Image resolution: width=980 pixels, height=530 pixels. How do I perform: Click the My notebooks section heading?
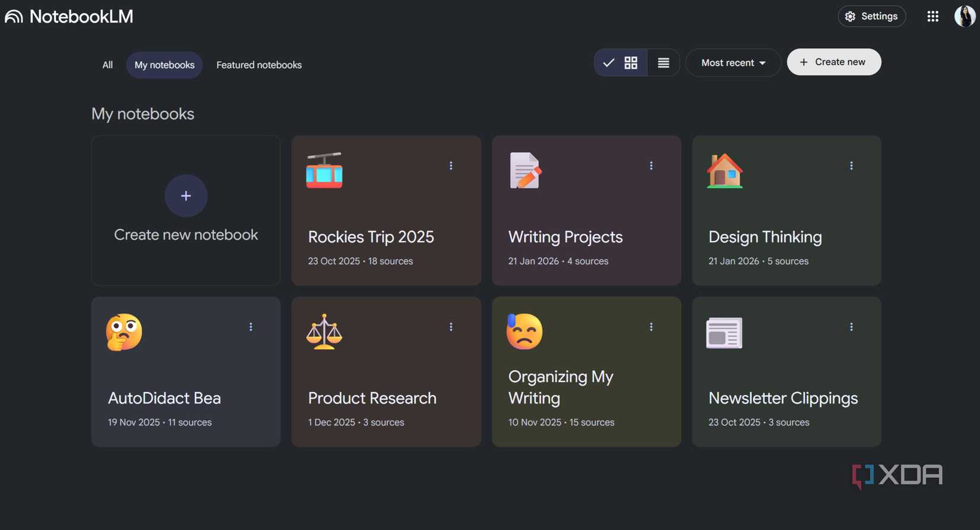pos(143,113)
